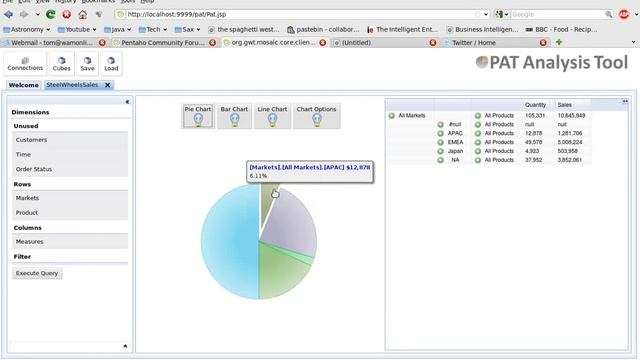Open the Tech bookmarks folder
640x360 pixels.
coord(153,29)
